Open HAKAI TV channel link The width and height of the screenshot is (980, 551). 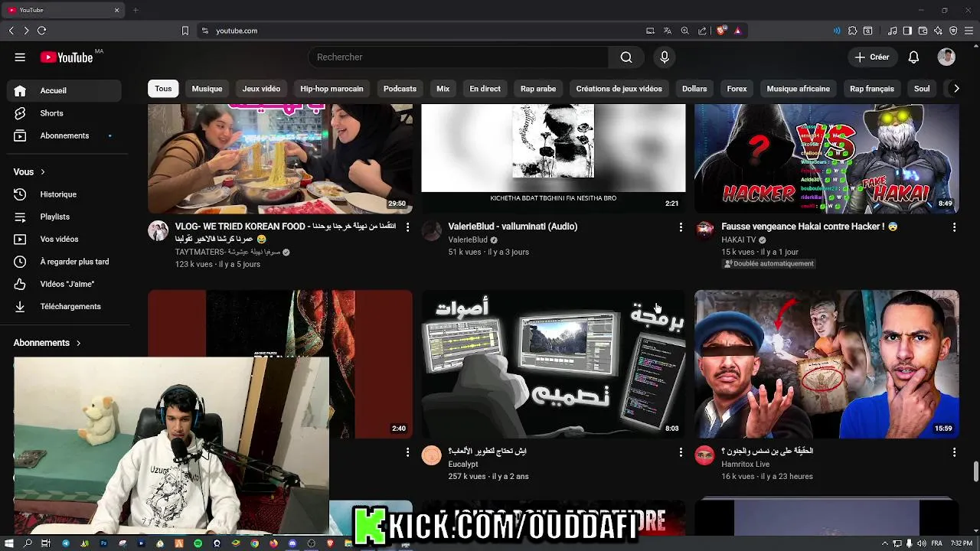[x=738, y=240]
